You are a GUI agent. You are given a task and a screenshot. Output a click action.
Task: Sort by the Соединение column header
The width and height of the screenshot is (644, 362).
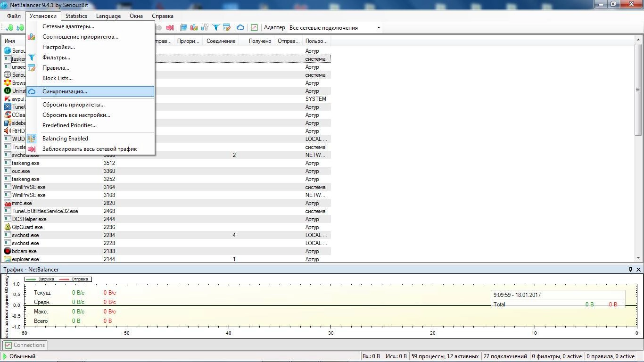pyautogui.click(x=221, y=41)
